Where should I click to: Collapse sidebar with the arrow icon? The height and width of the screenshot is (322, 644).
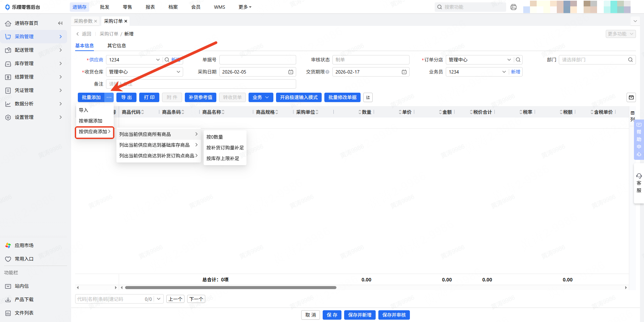click(60, 23)
